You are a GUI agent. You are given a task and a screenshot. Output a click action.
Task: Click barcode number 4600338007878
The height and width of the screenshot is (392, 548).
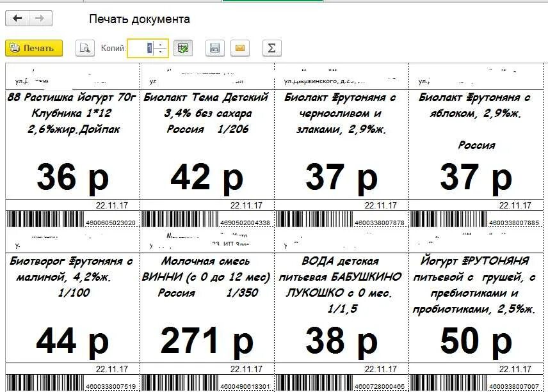pyautogui.click(x=380, y=223)
